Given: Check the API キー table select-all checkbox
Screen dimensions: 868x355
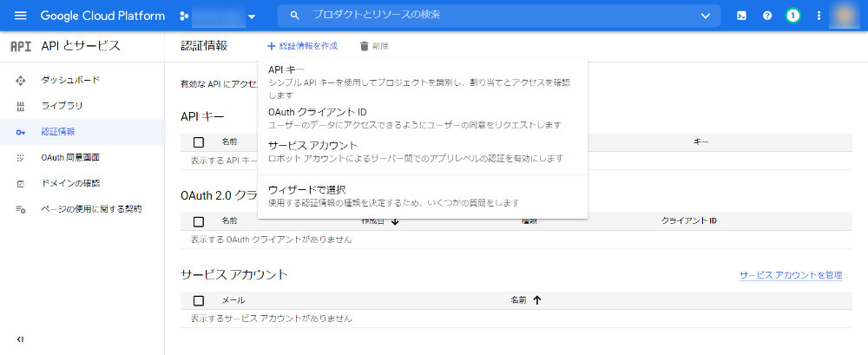Looking at the screenshot, I should pos(199,142).
